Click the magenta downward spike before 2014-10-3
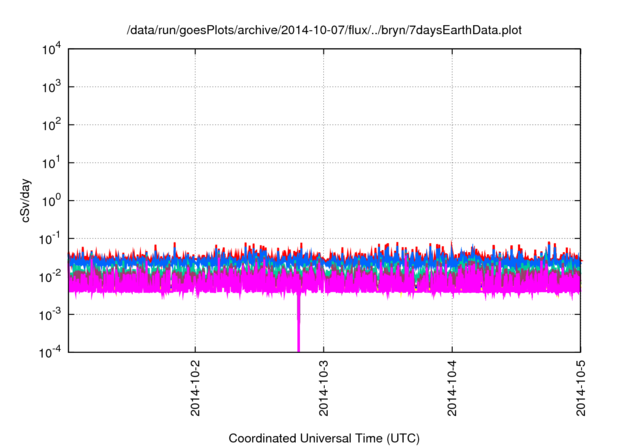640x448 pixels. click(298, 322)
